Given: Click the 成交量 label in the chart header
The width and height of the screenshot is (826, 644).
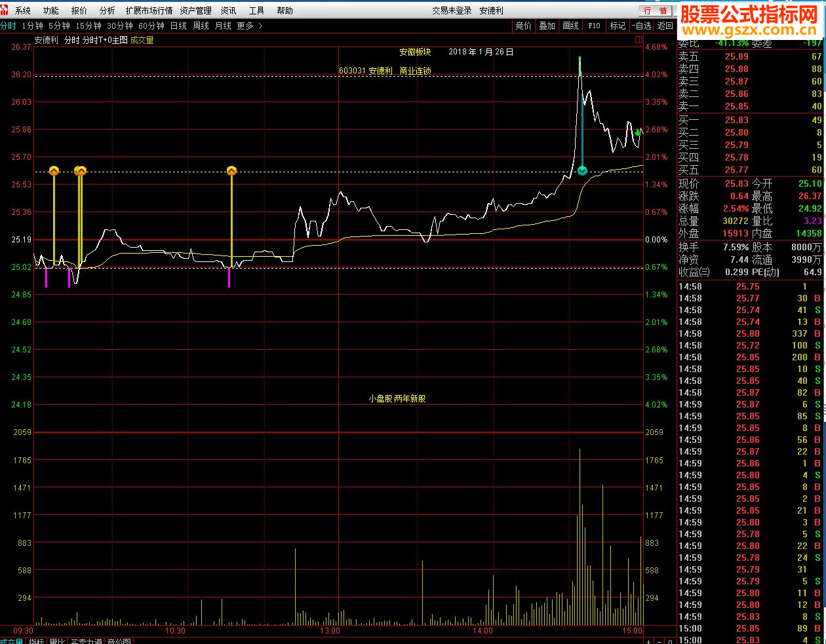Looking at the screenshot, I should [142, 40].
